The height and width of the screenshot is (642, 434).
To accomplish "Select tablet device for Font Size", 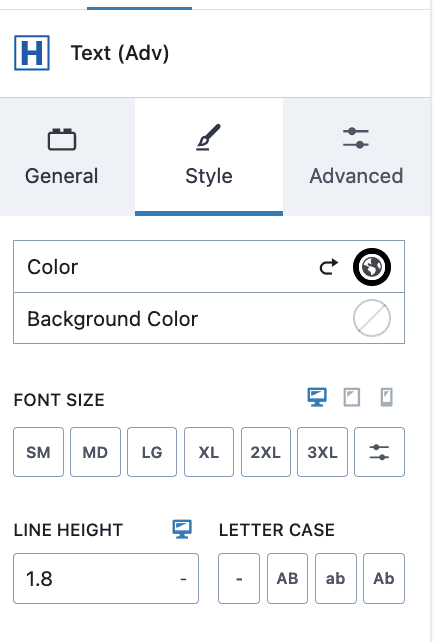I will 352,397.
